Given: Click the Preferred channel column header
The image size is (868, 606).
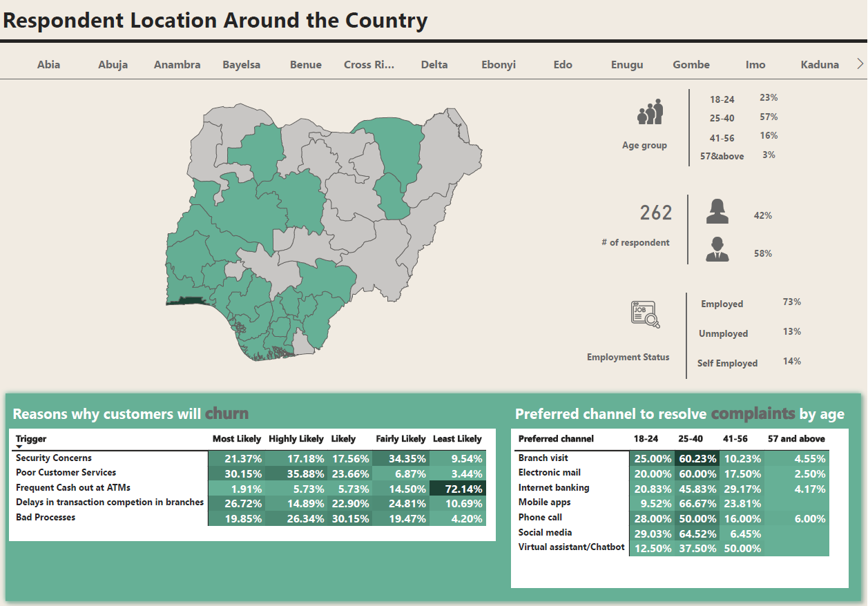Looking at the screenshot, I should 555,439.
